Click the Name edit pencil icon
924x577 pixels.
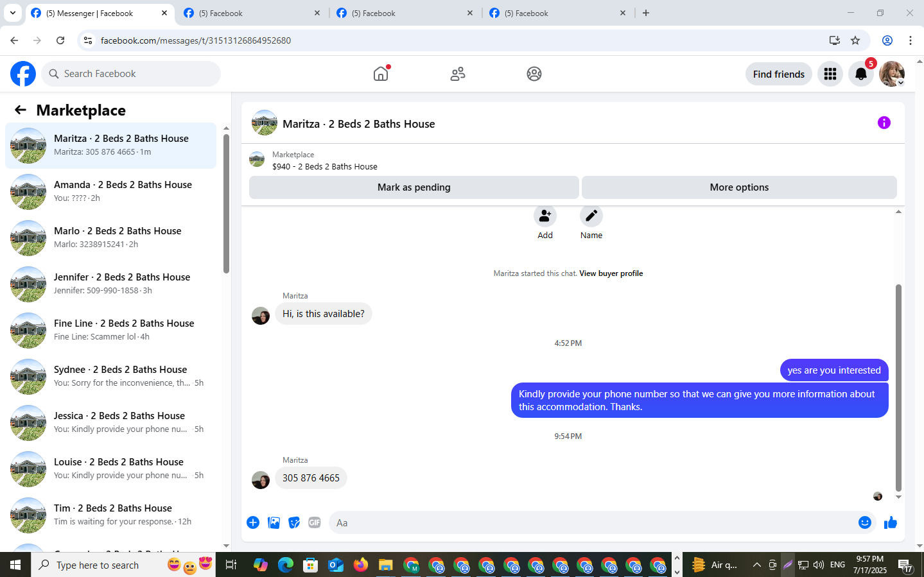point(591,216)
